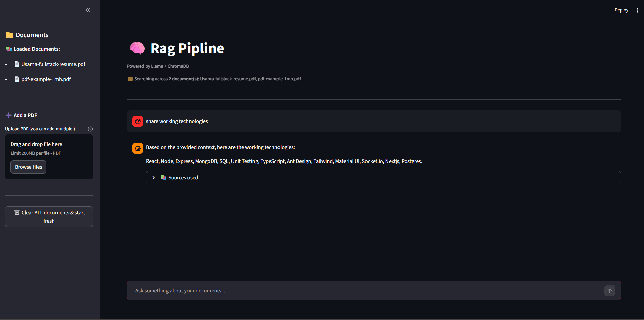Screen dimensions: 644x320
Task: Select pdf-example-1mb.pdf in loaded documents
Action: [x=46, y=79]
